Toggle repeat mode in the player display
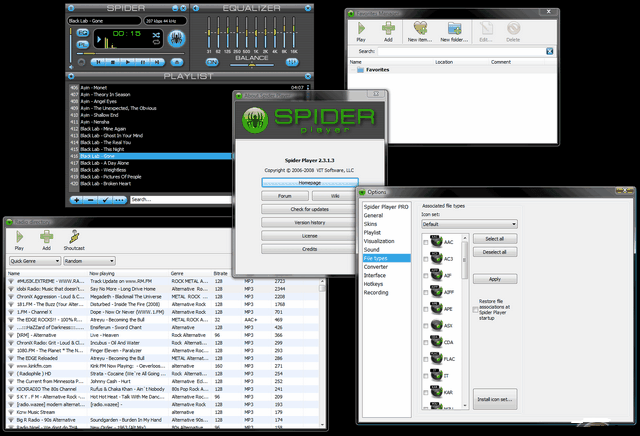Viewport: 640px width, 436px height. 156,42
